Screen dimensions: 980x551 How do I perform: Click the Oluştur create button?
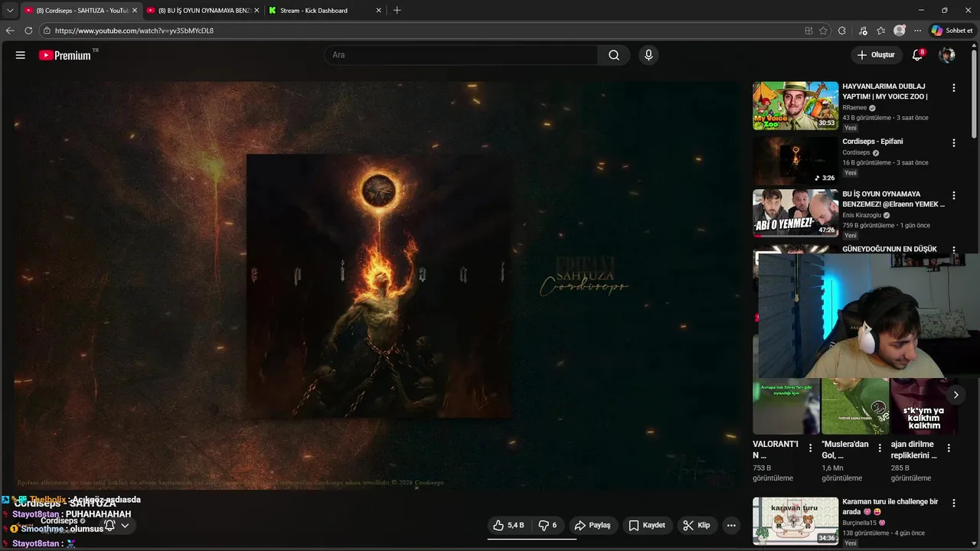(x=876, y=55)
